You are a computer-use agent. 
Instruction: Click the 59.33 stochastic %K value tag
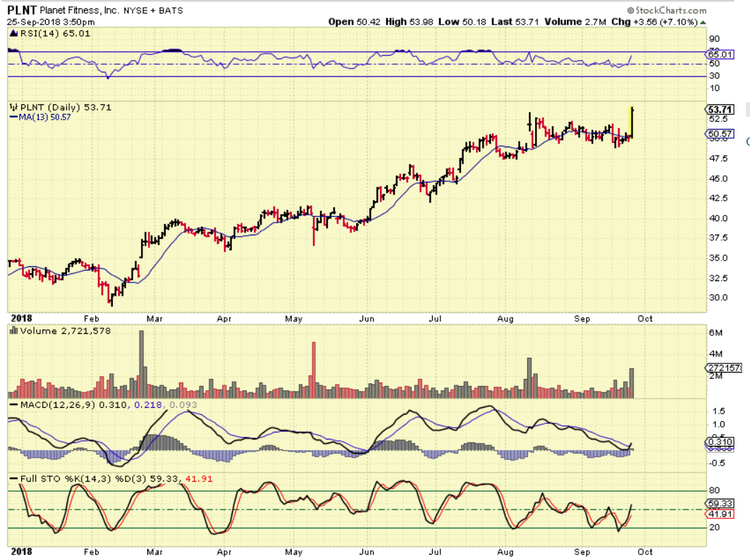pyautogui.click(x=720, y=504)
